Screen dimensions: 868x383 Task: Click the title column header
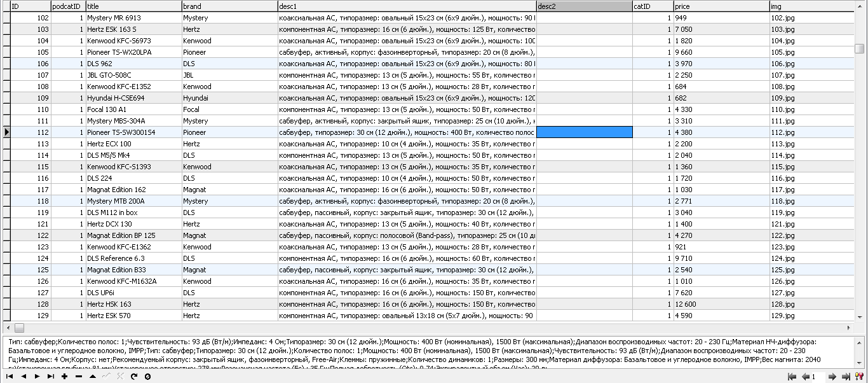[133, 6]
